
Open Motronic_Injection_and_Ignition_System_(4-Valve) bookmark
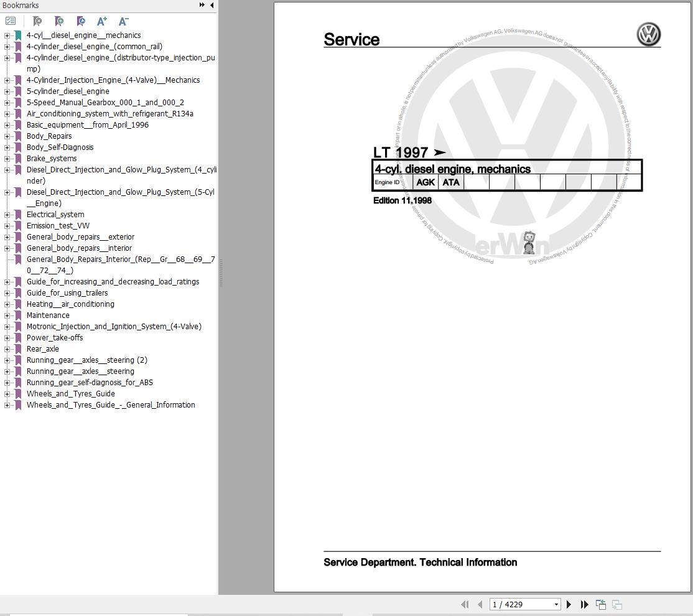pyautogui.click(x=114, y=327)
